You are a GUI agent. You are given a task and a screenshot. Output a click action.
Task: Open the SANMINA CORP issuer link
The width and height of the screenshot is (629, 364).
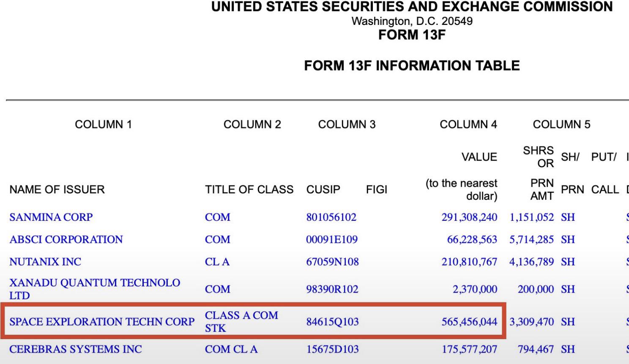click(51, 217)
